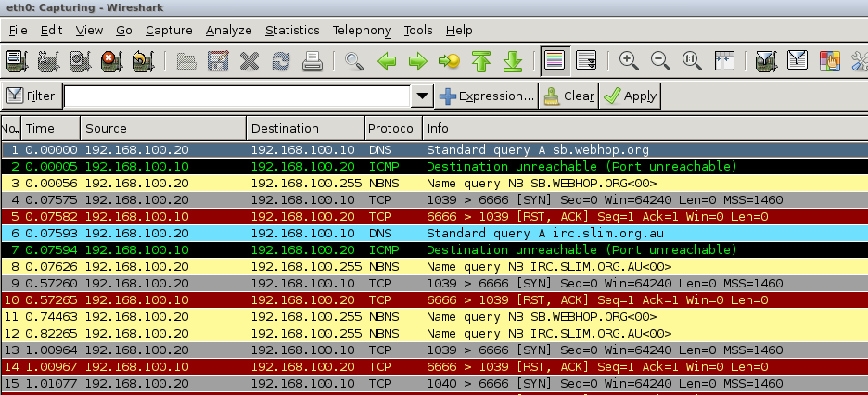
Task: Stop the running capture
Action: click(x=112, y=60)
